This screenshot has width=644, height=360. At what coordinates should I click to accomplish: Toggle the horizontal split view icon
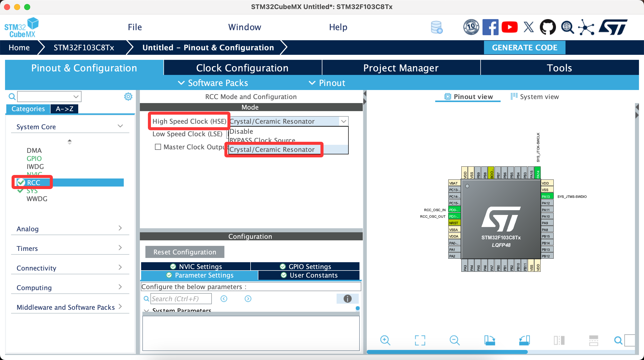click(594, 340)
